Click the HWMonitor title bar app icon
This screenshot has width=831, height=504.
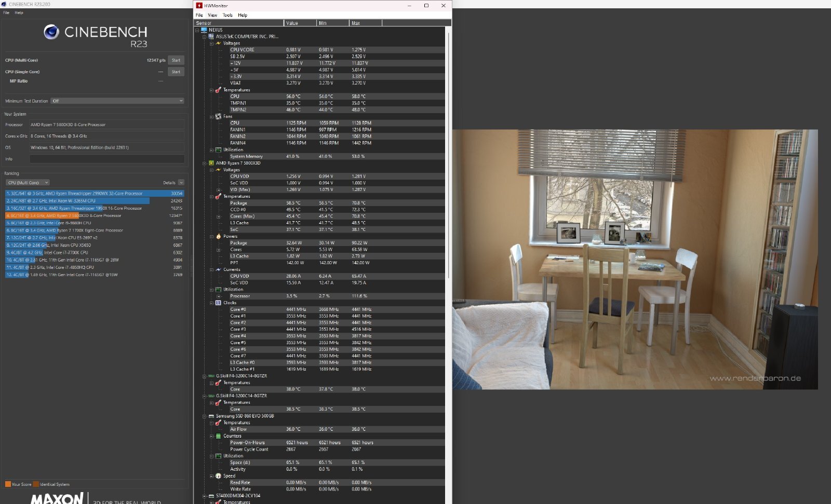click(199, 6)
